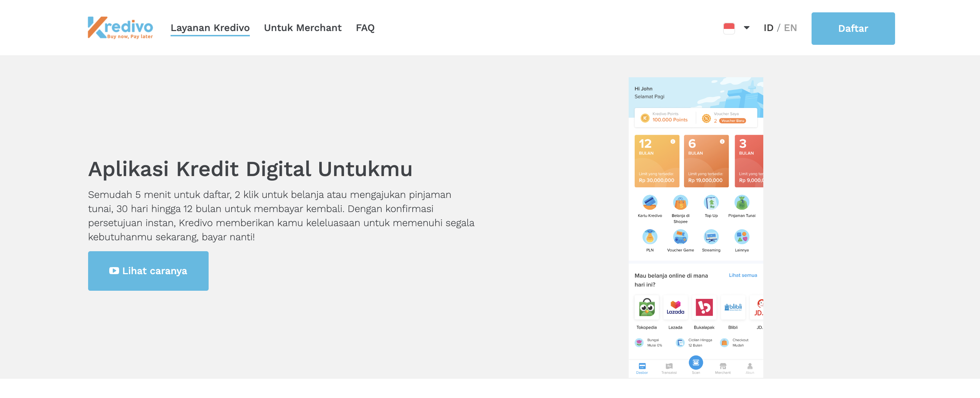Tap the PLN icon
980x398 pixels.
click(649, 236)
